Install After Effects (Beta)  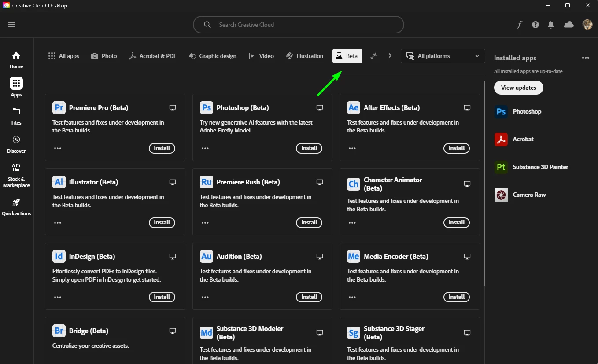click(457, 148)
